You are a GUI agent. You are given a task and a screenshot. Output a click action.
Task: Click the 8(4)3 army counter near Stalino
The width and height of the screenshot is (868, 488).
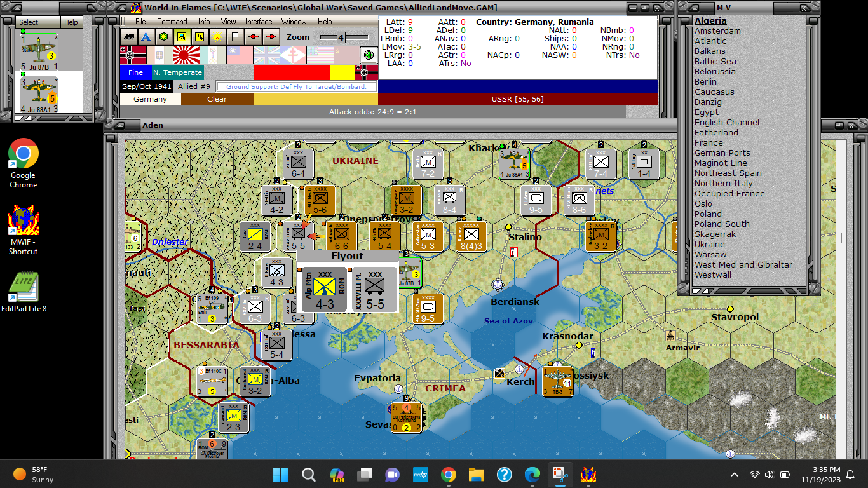pos(471,236)
